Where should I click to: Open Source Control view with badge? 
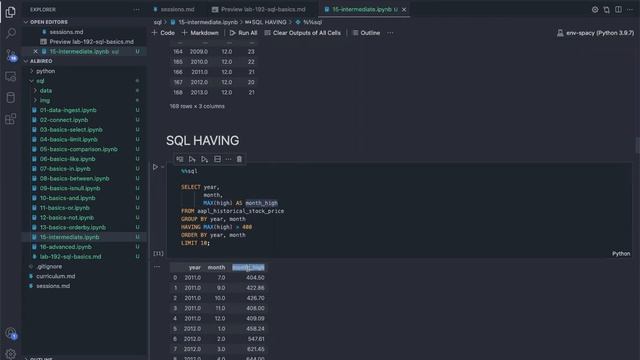(x=11, y=55)
